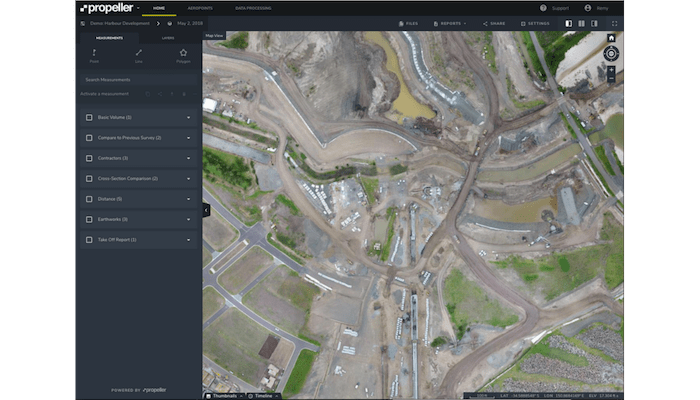This screenshot has width=700, height=400.
Task: Select the Polygon measurement tool
Action: tap(183, 56)
